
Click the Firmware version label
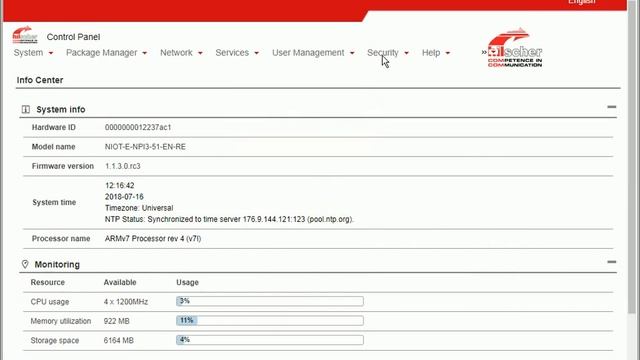pos(63,166)
